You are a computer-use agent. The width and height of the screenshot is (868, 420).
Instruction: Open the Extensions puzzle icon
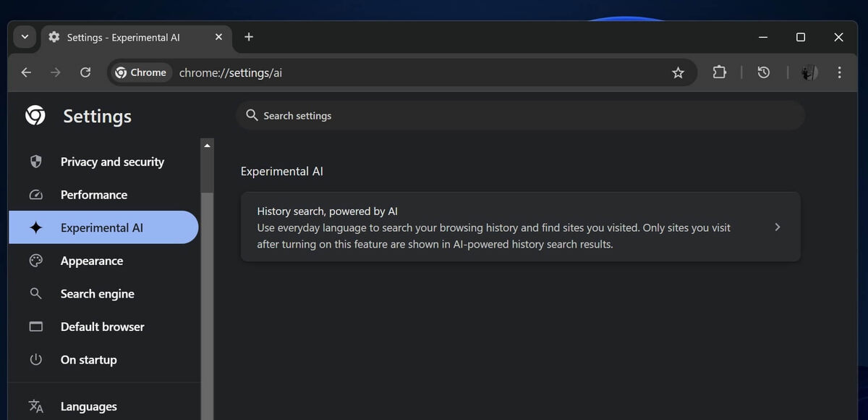click(x=719, y=72)
